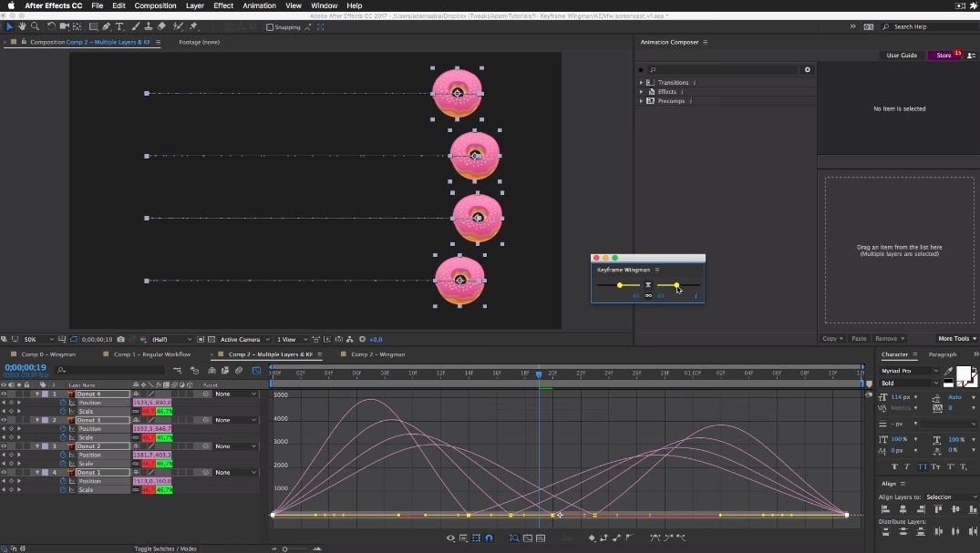Open the User Guide button

point(902,55)
